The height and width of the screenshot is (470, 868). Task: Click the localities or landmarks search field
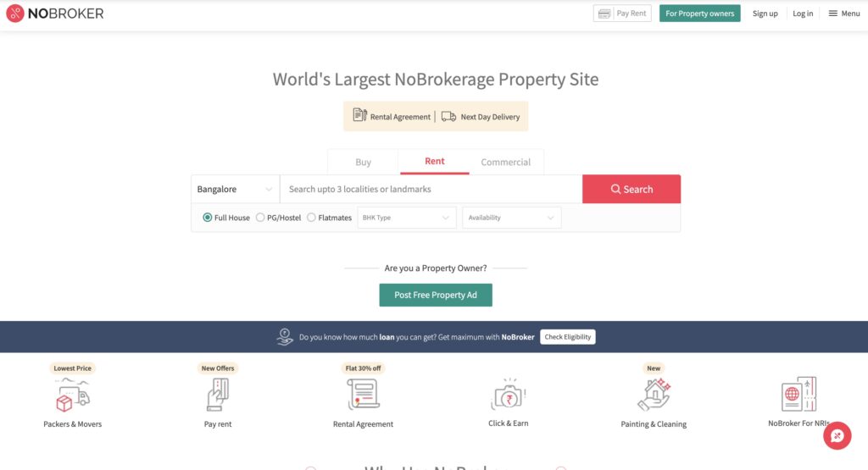pyautogui.click(x=431, y=189)
